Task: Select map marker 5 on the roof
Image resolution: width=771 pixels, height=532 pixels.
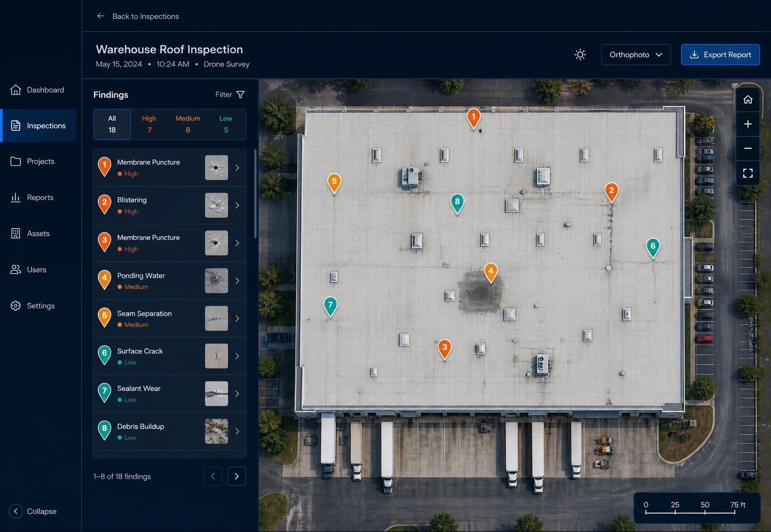Action: click(334, 183)
